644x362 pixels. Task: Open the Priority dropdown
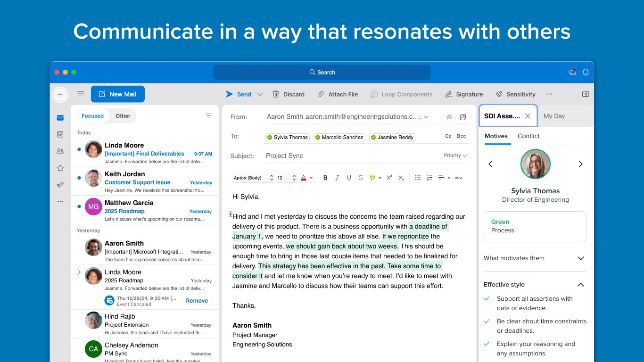455,156
